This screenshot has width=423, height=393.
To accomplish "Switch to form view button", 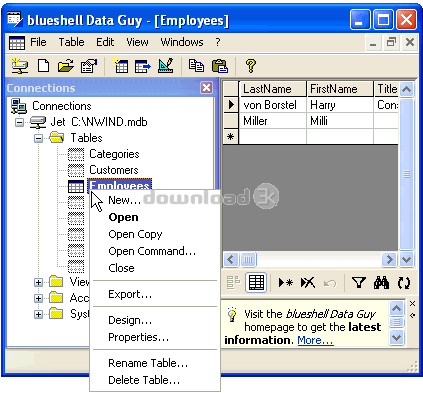I will click(233, 283).
